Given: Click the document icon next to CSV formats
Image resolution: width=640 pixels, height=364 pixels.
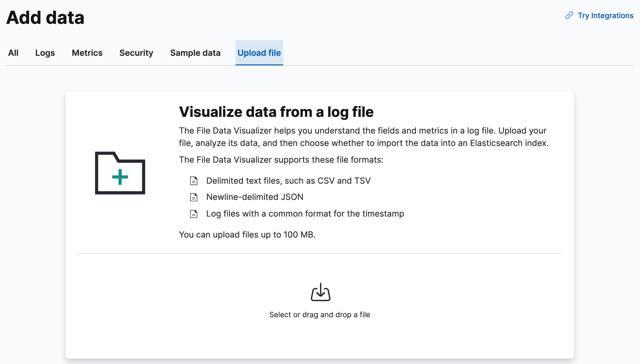Looking at the screenshot, I should pyautogui.click(x=193, y=181).
